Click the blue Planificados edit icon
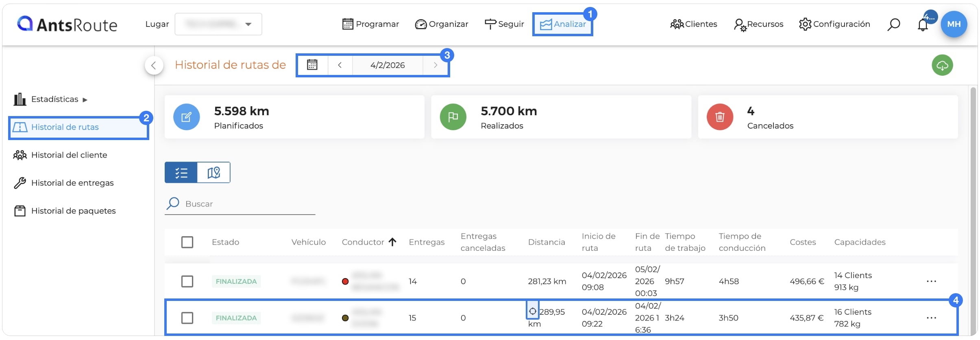Screen dimensions: 980x340 (186, 117)
